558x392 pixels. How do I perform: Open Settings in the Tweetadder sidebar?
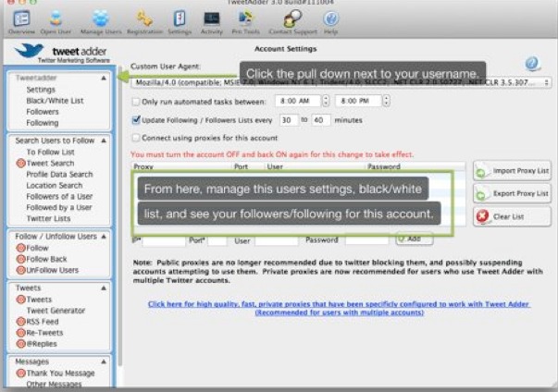click(x=41, y=89)
